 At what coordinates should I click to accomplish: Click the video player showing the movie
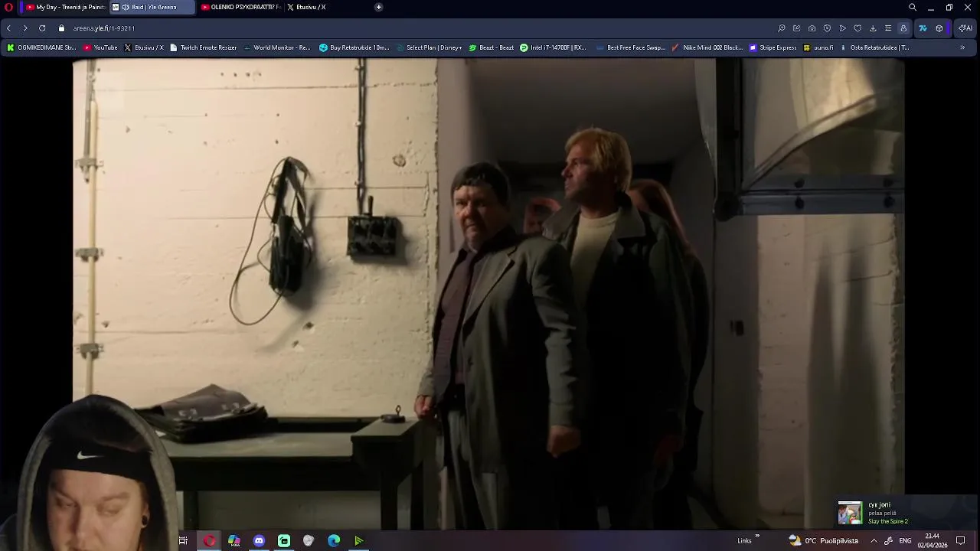488,294
